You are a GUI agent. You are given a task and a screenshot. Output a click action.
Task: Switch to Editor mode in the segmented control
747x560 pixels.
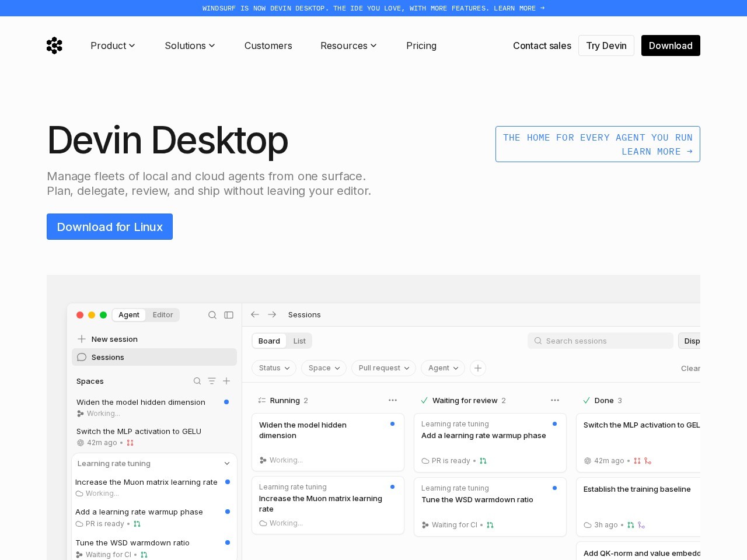pos(163,315)
